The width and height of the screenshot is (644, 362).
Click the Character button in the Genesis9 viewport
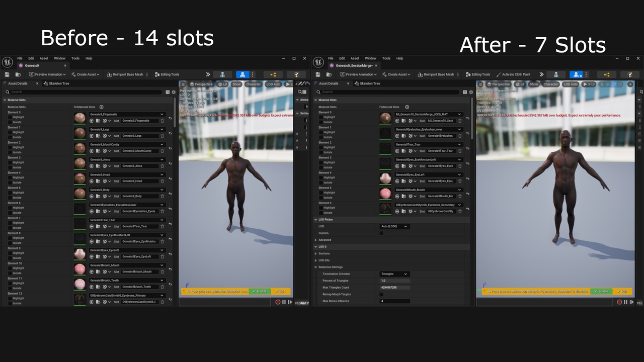click(x=253, y=84)
